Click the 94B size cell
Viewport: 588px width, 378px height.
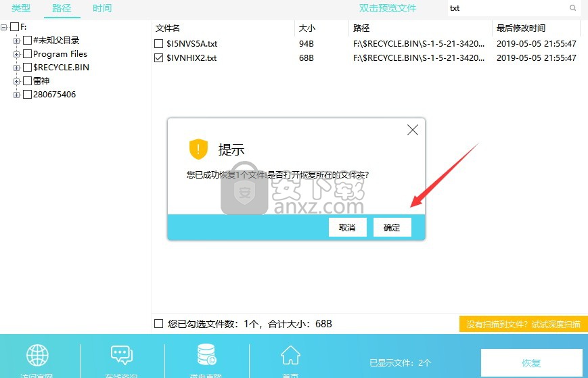point(307,44)
